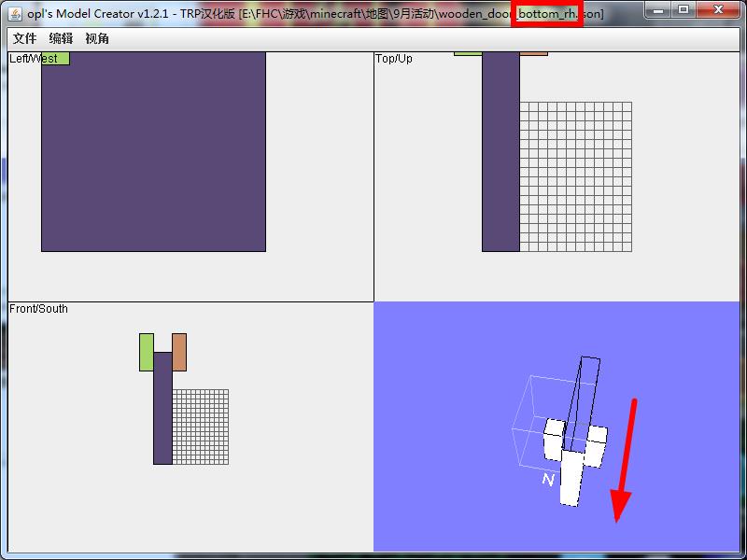747x560 pixels.
Task: Select the green block in Top/Up view
Action: click(x=468, y=53)
